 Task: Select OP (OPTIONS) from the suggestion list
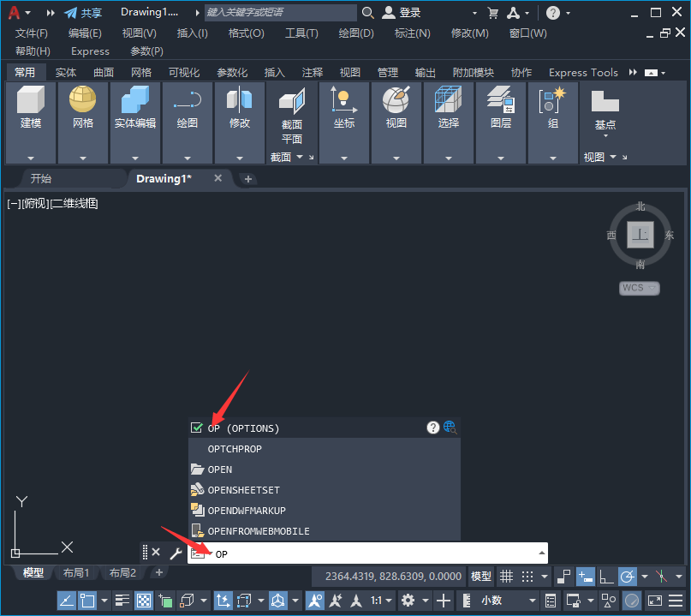point(324,428)
